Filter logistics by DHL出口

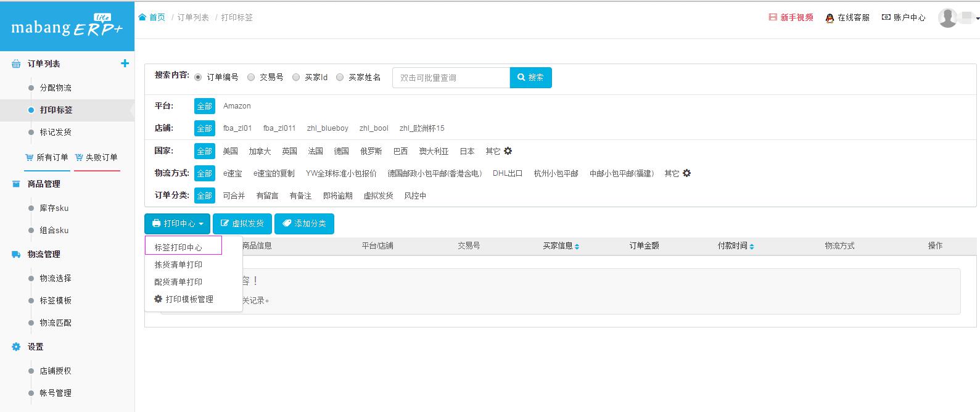pyautogui.click(x=508, y=173)
